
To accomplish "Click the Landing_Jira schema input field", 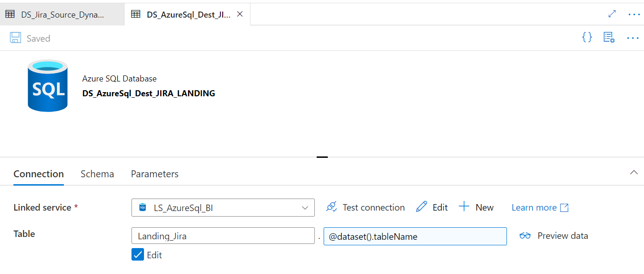I will [223, 236].
